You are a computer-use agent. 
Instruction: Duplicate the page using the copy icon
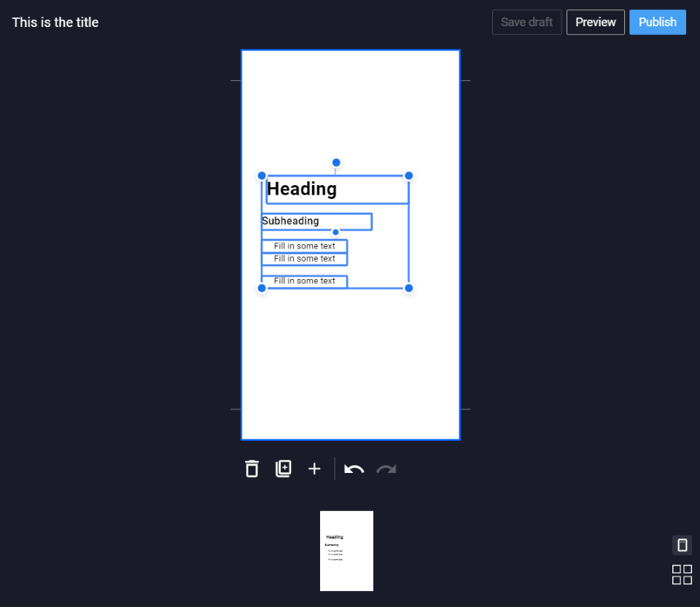point(284,469)
